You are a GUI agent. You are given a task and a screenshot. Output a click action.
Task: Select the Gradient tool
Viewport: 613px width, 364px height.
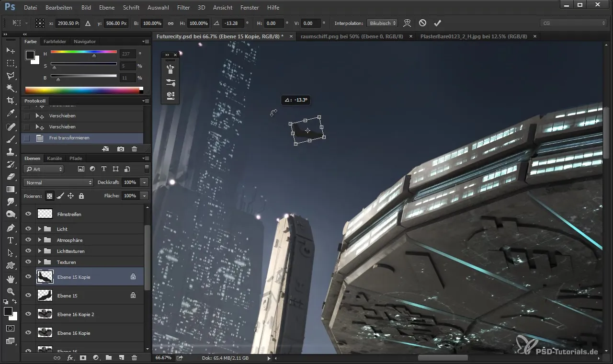pyautogui.click(x=11, y=189)
